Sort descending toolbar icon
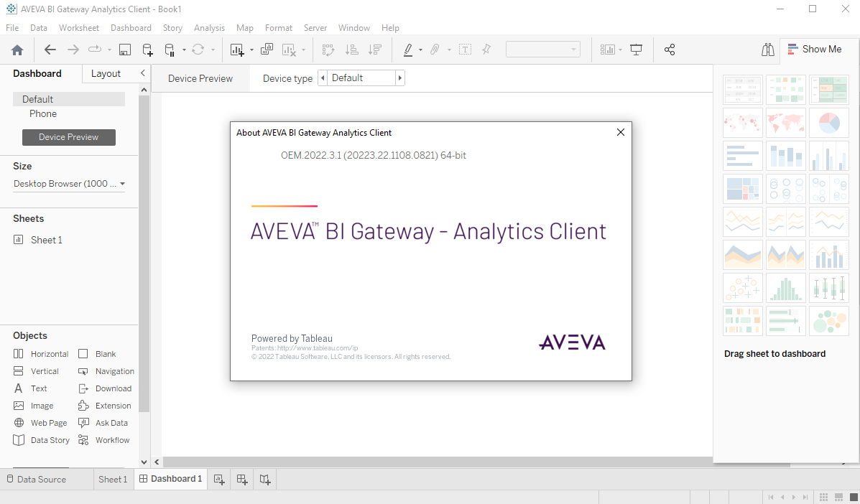 click(375, 50)
